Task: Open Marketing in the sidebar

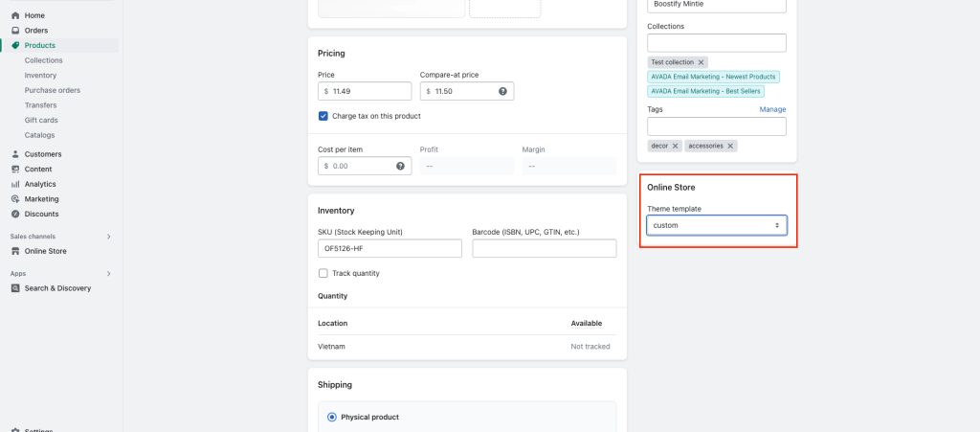Action: [x=42, y=199]
